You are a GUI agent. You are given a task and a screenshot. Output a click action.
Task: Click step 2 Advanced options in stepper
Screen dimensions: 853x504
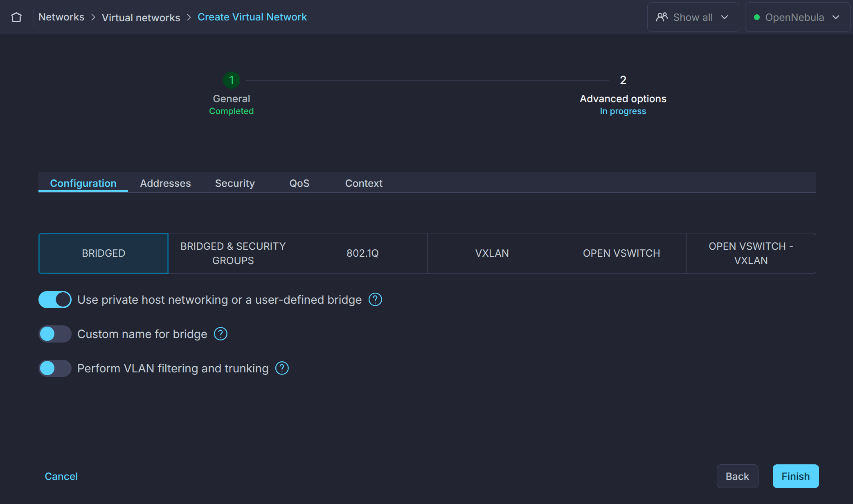point(623,80)
